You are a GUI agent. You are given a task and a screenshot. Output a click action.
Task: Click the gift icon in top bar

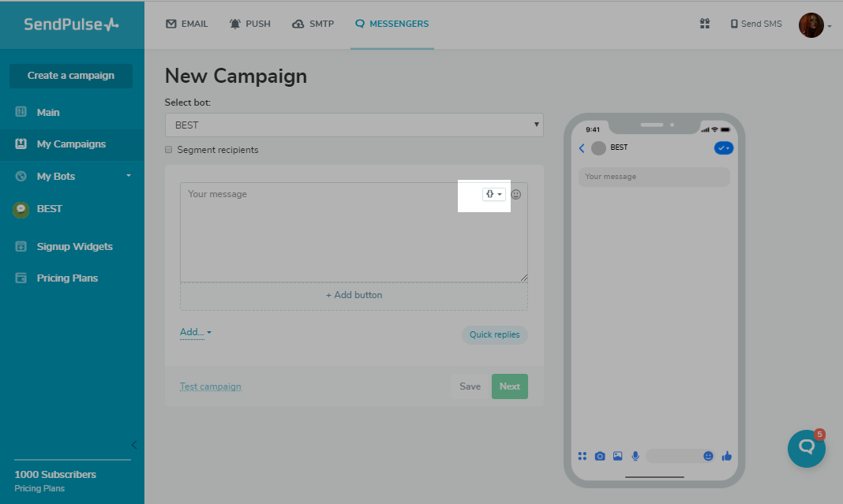[705, 24]
